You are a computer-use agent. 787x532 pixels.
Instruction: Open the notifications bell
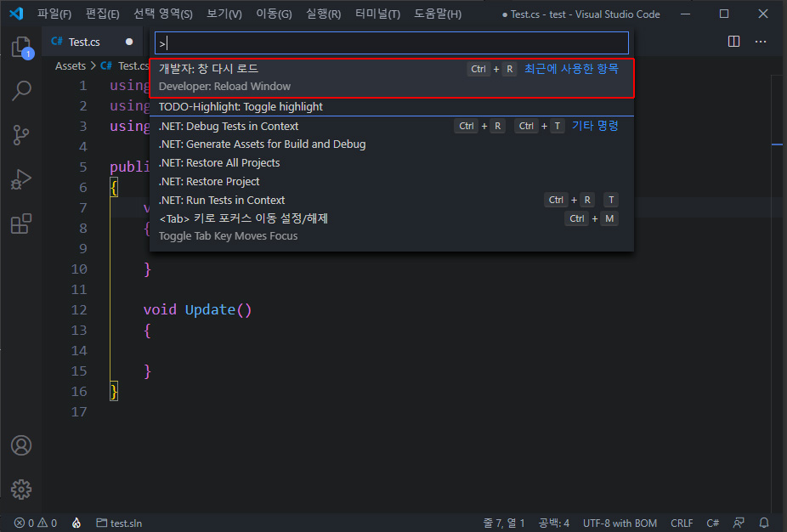tap(763, 523)
